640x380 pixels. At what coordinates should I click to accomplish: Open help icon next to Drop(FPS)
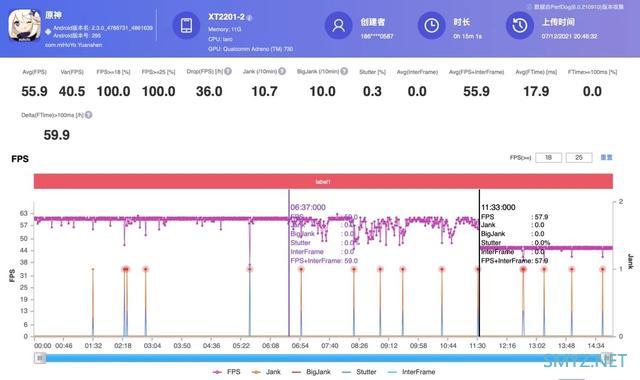[228, 71]
